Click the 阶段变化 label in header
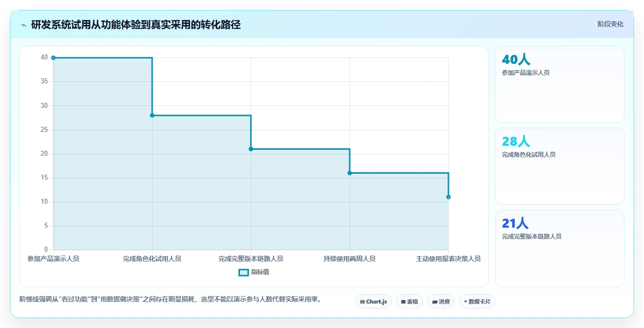Viewport: 644px width, 328px height. pos(610,24)
